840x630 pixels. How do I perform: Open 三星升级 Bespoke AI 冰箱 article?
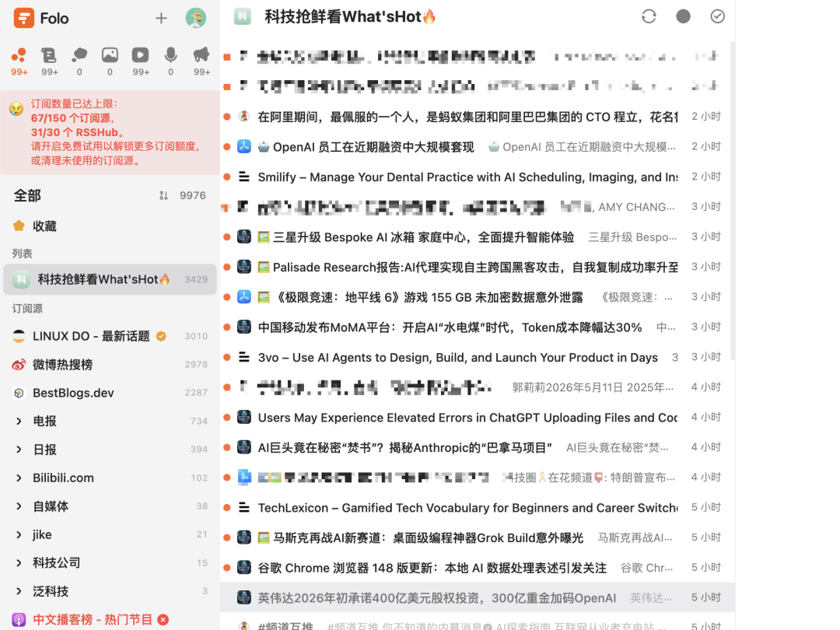click(477, 236)
